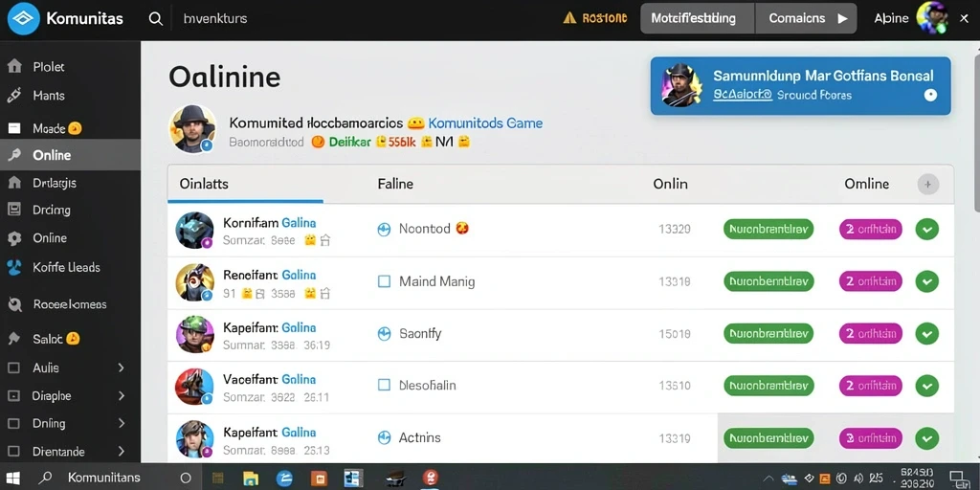The height and width of the screenshot is (490, 980).
Task: Open the Motcifiestitding header tab
Action: [x=698, y=19]
